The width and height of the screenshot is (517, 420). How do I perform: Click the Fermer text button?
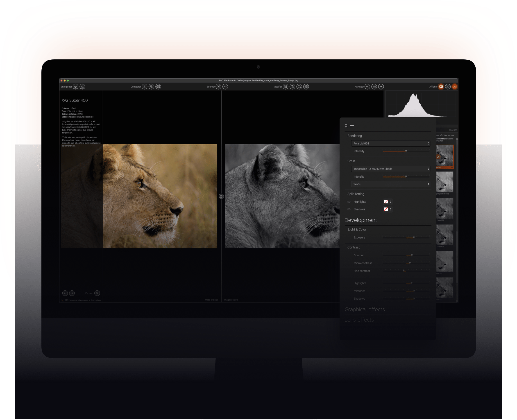(x=89, y=293)
